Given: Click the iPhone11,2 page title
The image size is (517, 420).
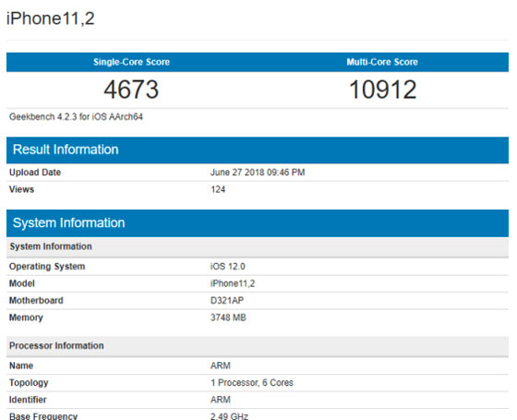Looking at the screenshot, I should click(x=51, y=18).
